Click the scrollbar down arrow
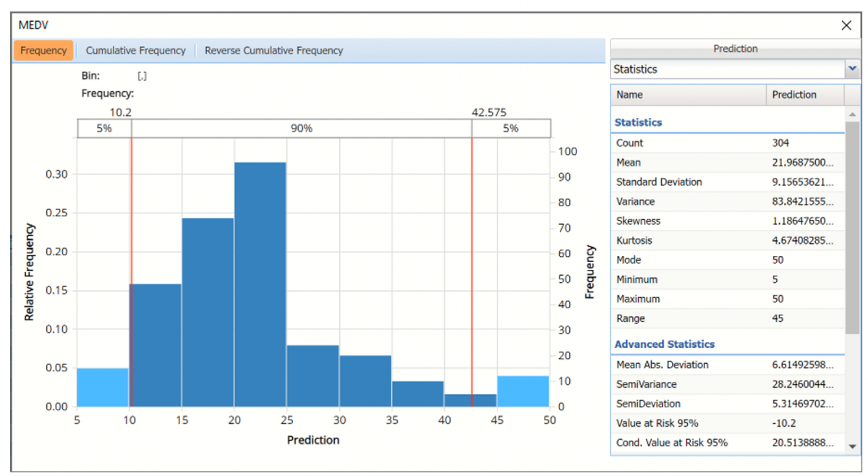Image resolution: width=868 pixels, height=476 pixels. (x=851, y=447)
